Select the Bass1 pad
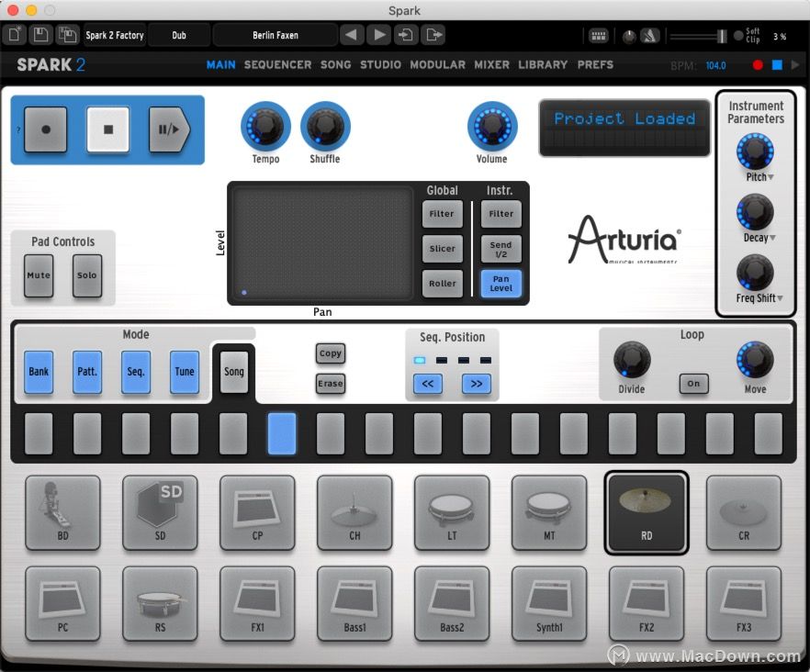810x672 pixels. tap(354, 604)
